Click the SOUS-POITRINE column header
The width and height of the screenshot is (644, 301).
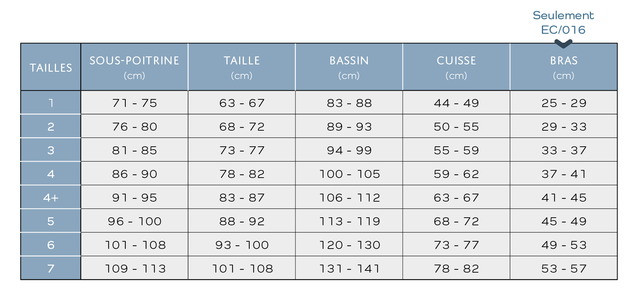coord(134,67)
